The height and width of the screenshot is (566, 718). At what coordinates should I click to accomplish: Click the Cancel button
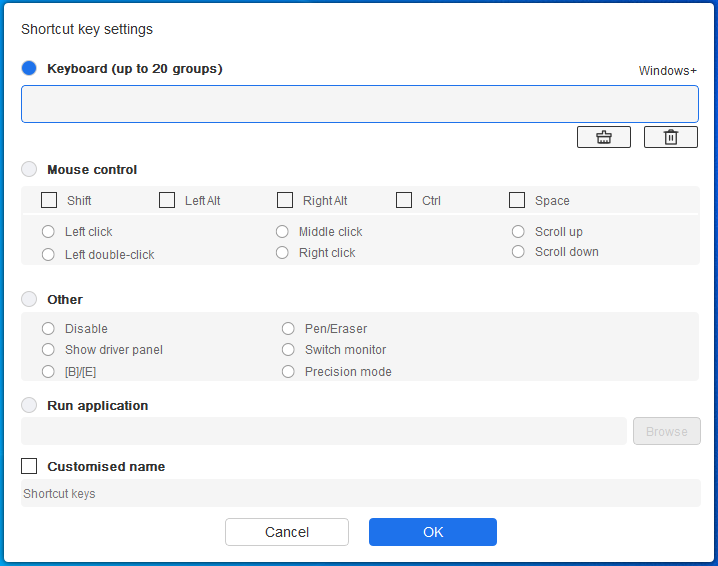tap(286, 532)
